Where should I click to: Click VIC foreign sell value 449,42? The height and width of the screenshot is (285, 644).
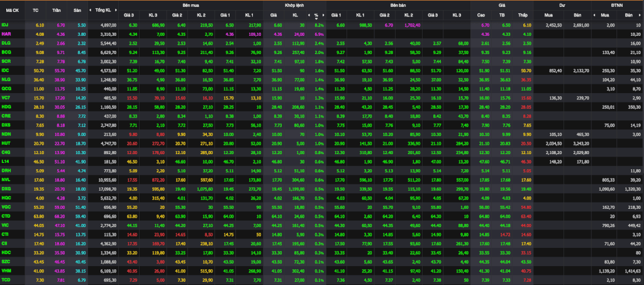tap(634, 225)
